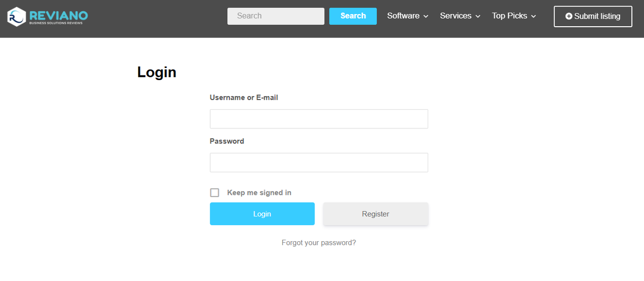Click the blue Login button
Image resolution: width=644 pixels, height=281 pixels.
point(262,214)
